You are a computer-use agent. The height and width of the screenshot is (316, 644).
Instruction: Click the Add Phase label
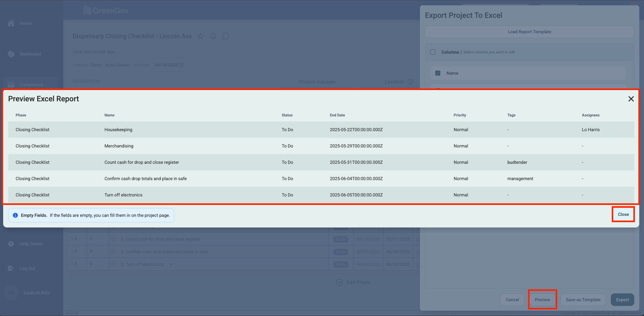tap(358, 282)
